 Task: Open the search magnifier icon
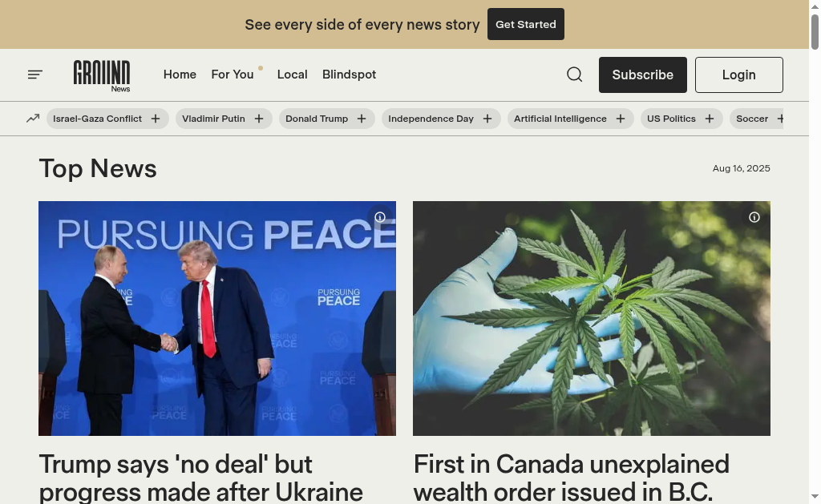tap(574, 75)
